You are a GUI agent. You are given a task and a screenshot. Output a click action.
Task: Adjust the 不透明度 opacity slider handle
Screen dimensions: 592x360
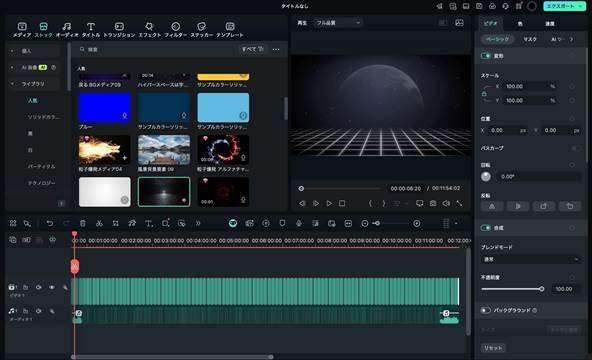point(541,289)
